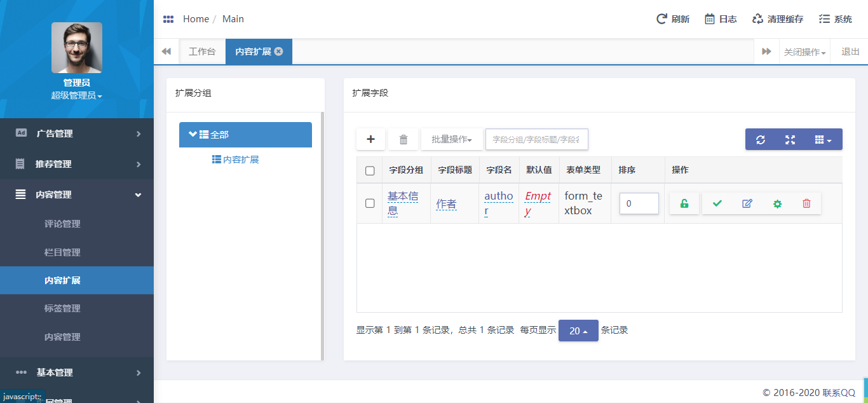Click the blue edit pencil icon in row
The width and height of the screenshot is (868, 403).
coord(747,203)
